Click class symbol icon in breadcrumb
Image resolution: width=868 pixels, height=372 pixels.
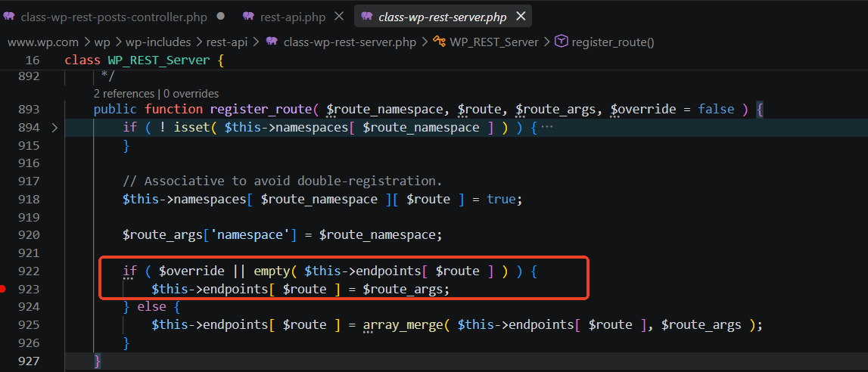coord(440,42)
